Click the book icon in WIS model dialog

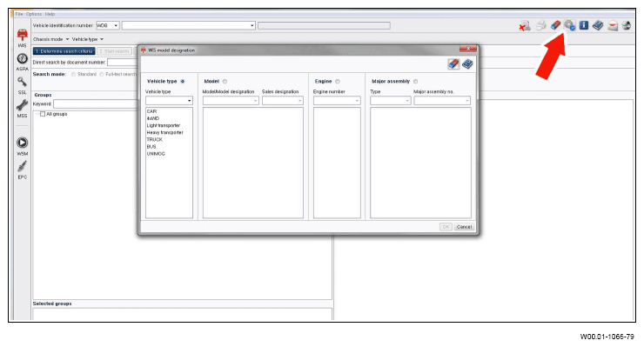467,64
